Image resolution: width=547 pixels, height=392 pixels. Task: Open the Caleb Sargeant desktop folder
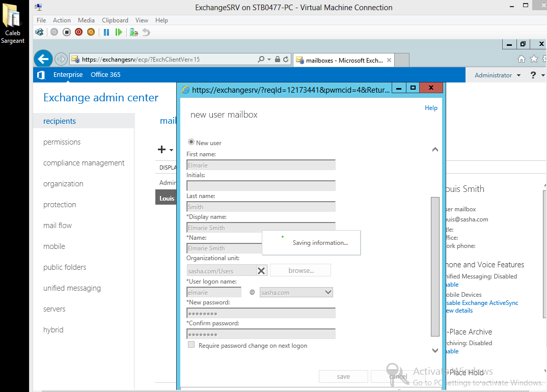(13, 23)
